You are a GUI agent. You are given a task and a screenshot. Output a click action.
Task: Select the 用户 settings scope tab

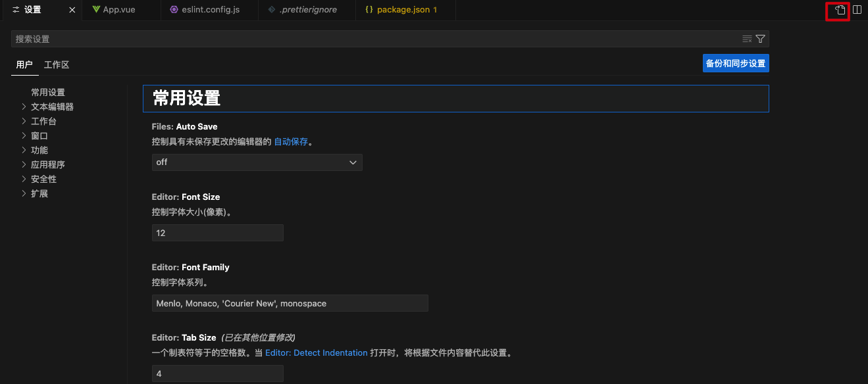[24, 64]
